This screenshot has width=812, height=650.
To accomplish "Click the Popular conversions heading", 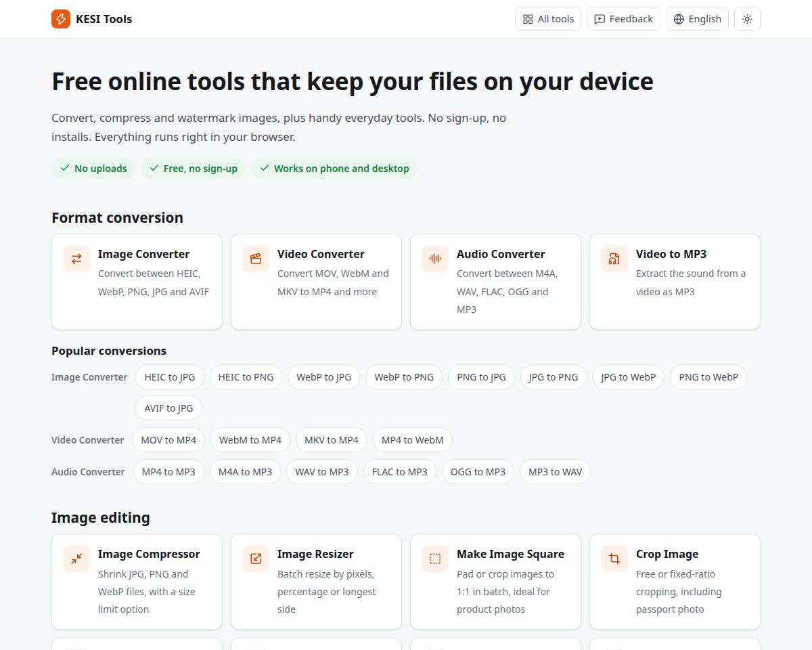I will click(x=109, y=351).
